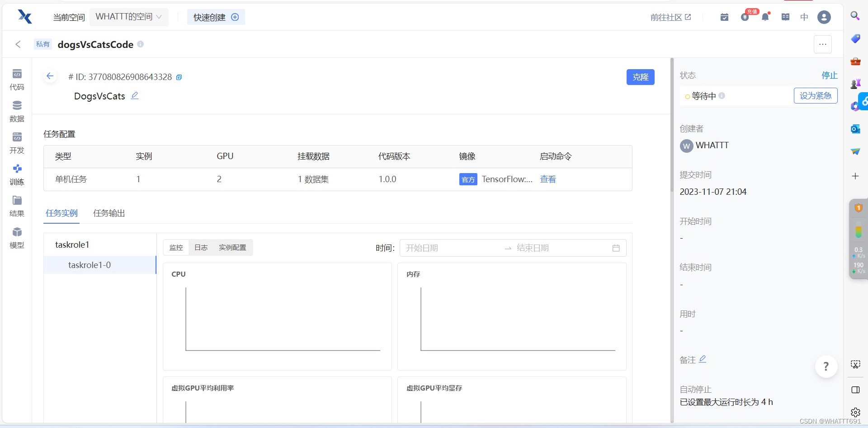The image size is (868, 428).
Task: Open the recharge coin icon
Action: click(x=745, y=17)
